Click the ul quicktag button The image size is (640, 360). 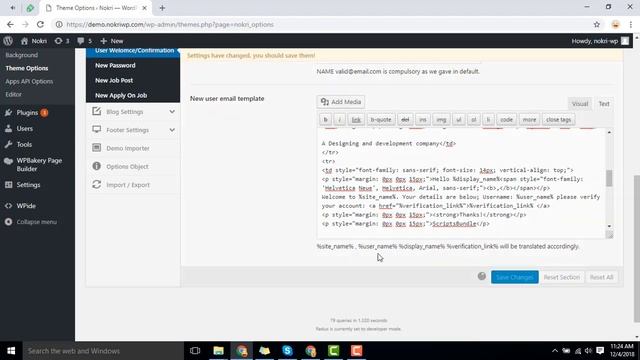pyautogui.click(x=459, y=120)
